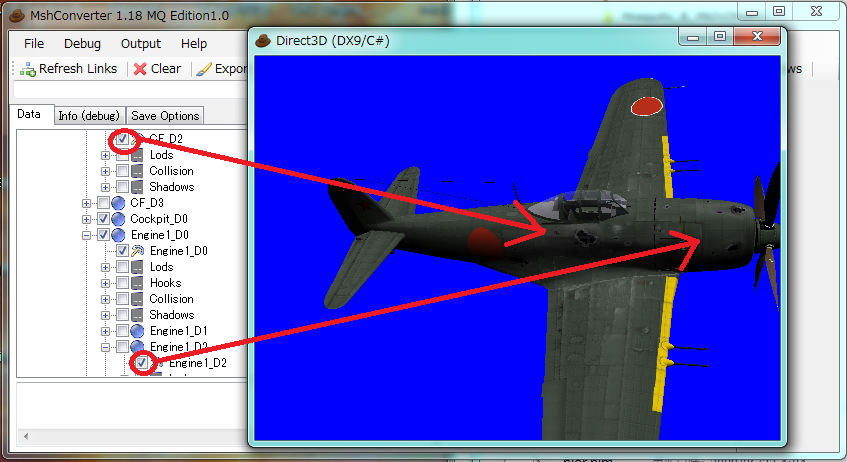Click the horizontal scrollbar left arrow
This screenshot has width=847, height=462.
point(25,436)
